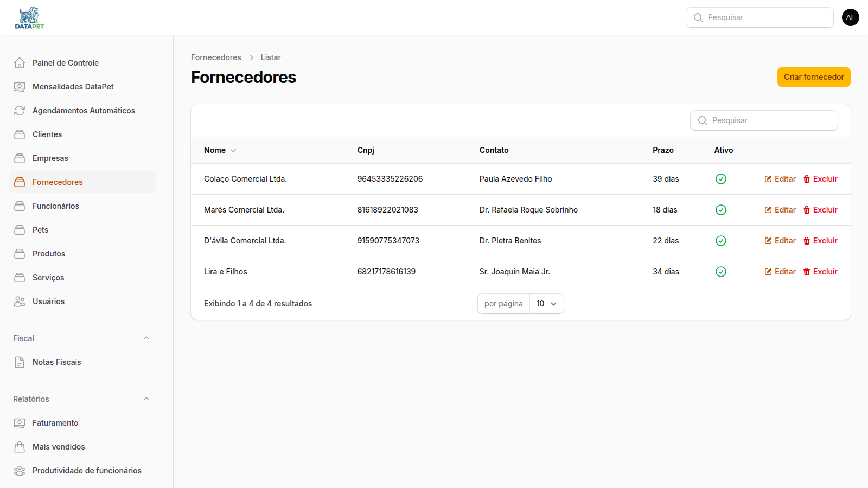
Task: Click the CNPJ 96453335226206 cell
Action: (390, 179)
